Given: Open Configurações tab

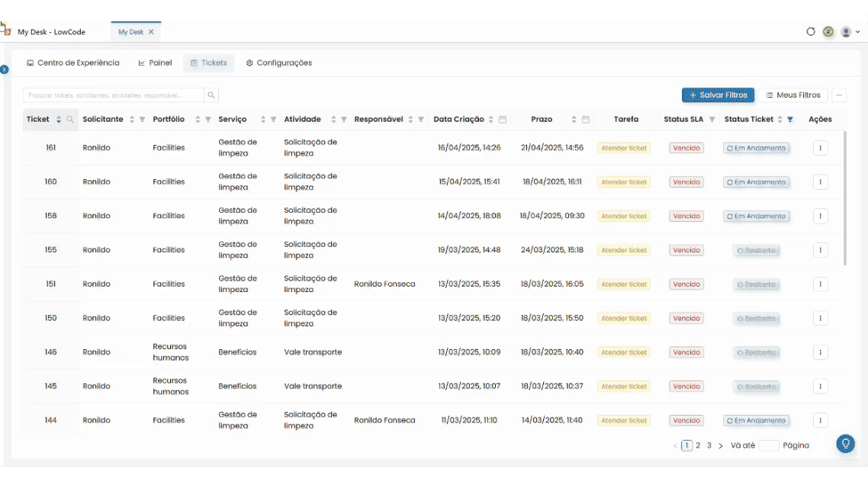Looking at the screenshot, I should pyautogui.click(x=279, y=63).
